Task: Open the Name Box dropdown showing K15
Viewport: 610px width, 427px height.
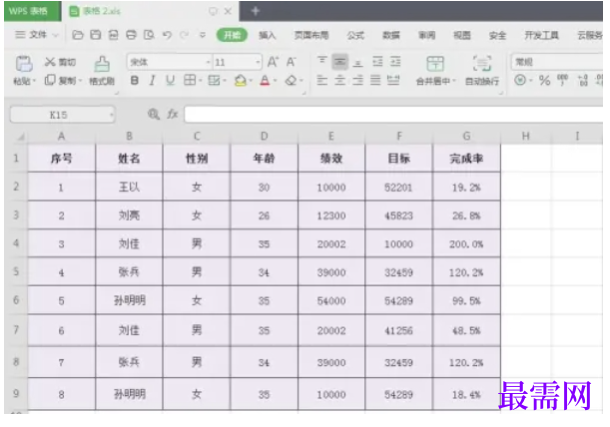Action: coord(112,115)
